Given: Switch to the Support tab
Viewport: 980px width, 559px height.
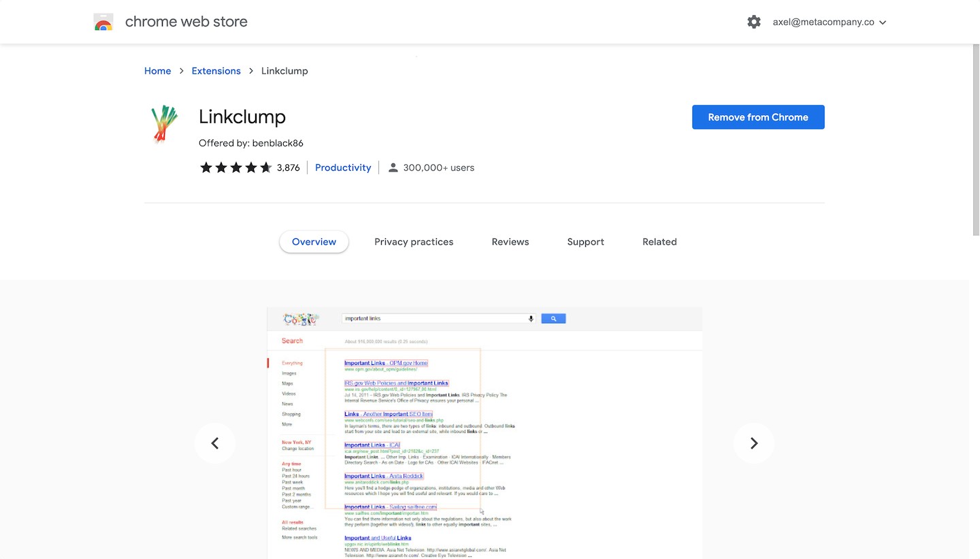Looking at the screenshot, I should [x=586, y=242].
